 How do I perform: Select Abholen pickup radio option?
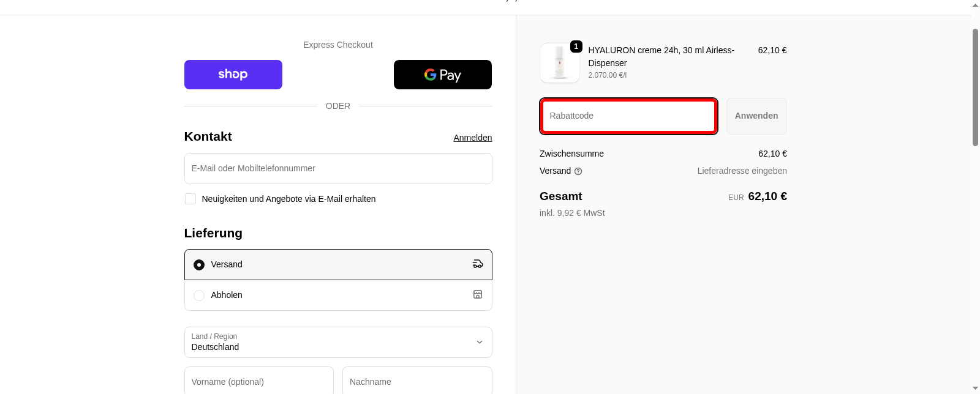(199, 295)
